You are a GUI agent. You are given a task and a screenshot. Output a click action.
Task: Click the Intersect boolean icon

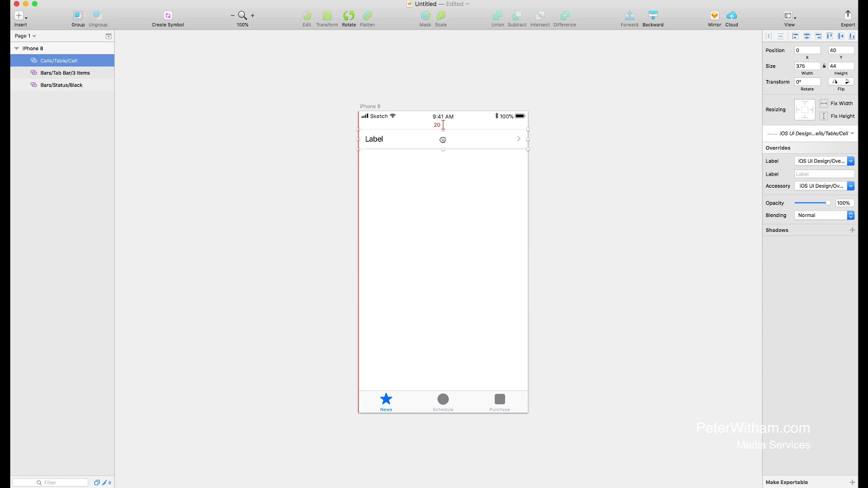(540, 16)
